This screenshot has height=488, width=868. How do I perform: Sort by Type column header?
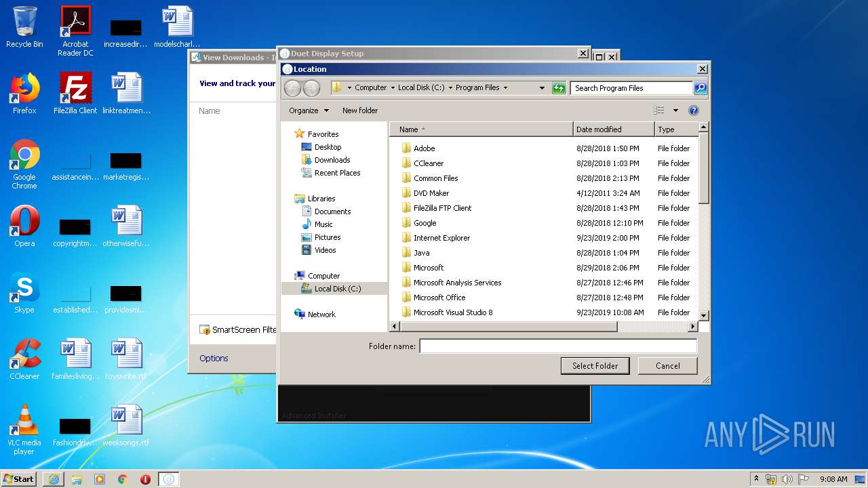676,129
